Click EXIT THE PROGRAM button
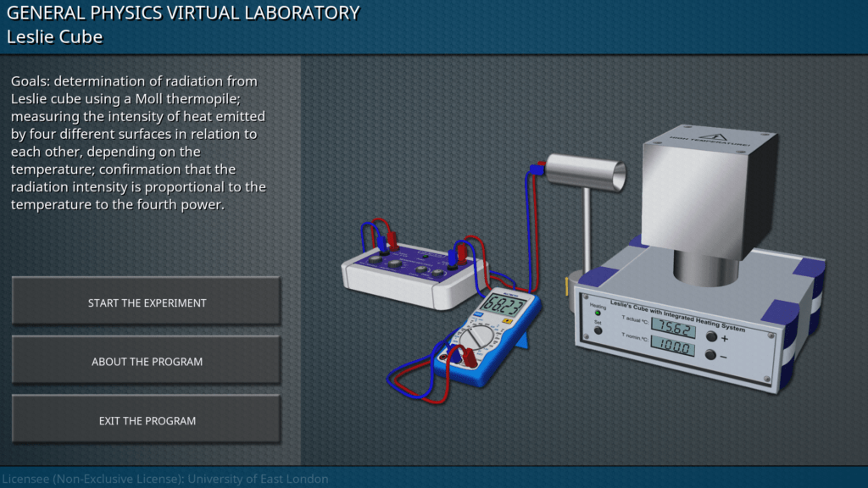 click(147, 420)
